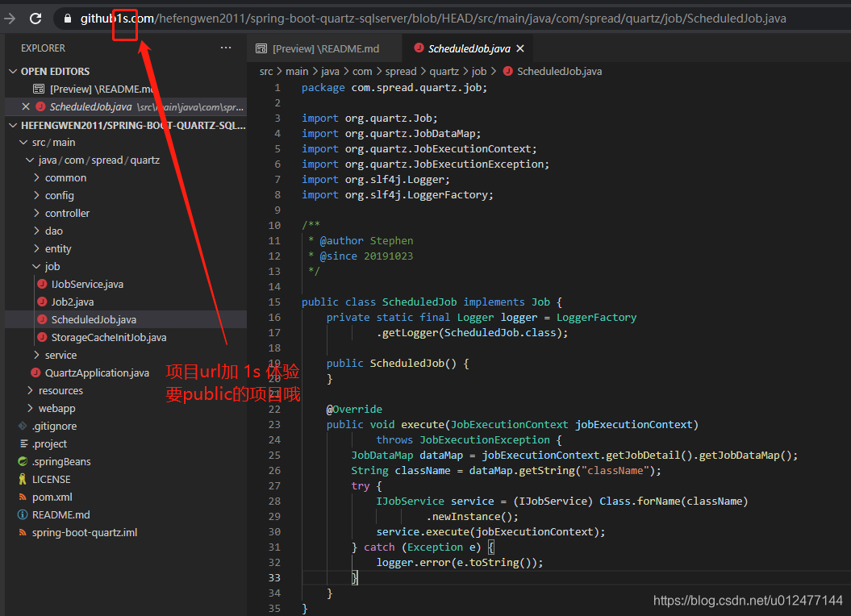Click the page reload icon in the browser toolbar
Screen dimensions: 851x616
pos(34,16)
